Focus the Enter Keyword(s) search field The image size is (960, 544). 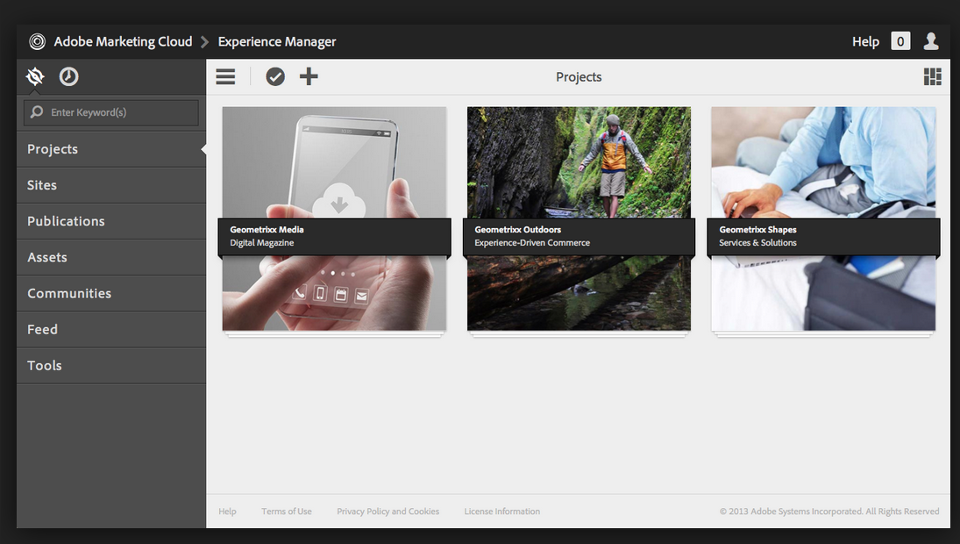pos(111,113)
